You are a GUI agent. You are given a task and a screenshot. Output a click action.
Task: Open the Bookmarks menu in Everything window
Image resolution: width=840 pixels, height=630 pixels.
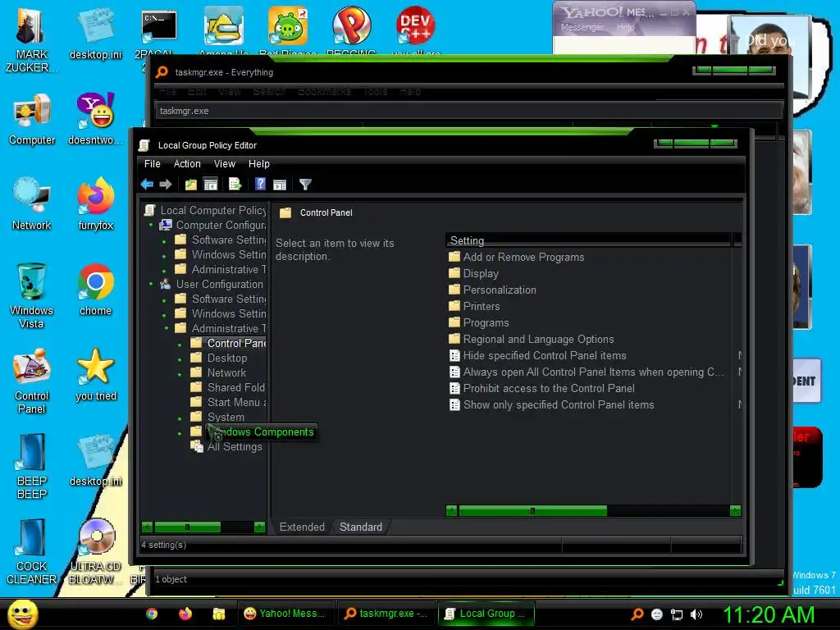pyautogui.click(x=324, y=92)
